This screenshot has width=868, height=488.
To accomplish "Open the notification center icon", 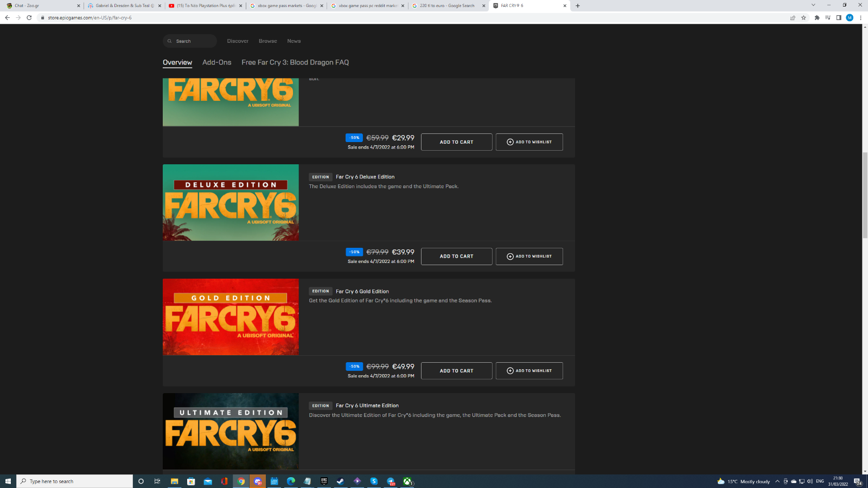I will tap(858, 481).
